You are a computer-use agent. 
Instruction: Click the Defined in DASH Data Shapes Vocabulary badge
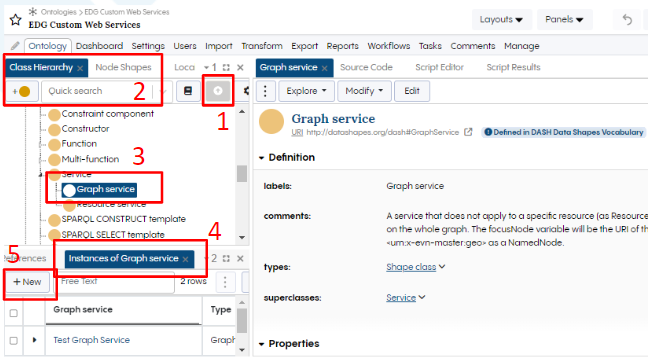(x=564, y=132)
